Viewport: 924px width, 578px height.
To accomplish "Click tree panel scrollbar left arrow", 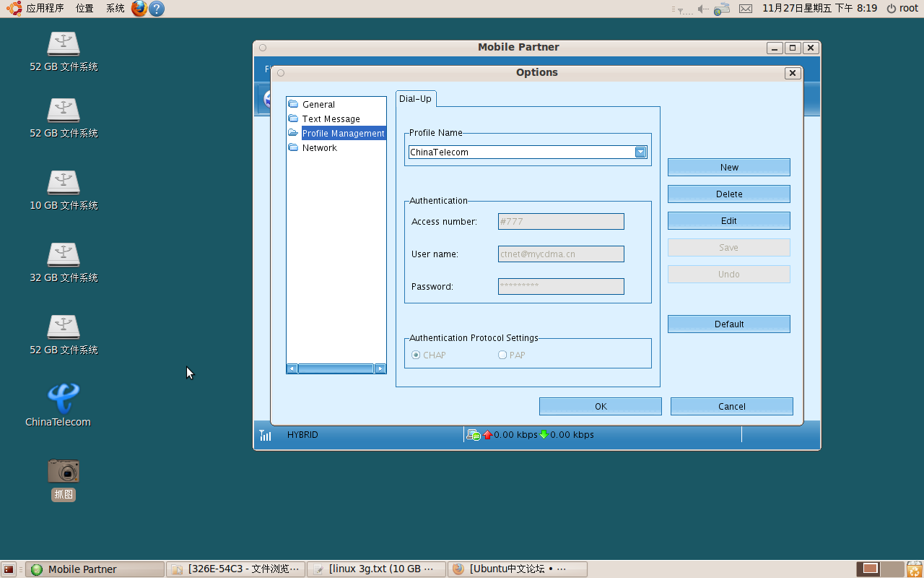I will coord(292,368).
